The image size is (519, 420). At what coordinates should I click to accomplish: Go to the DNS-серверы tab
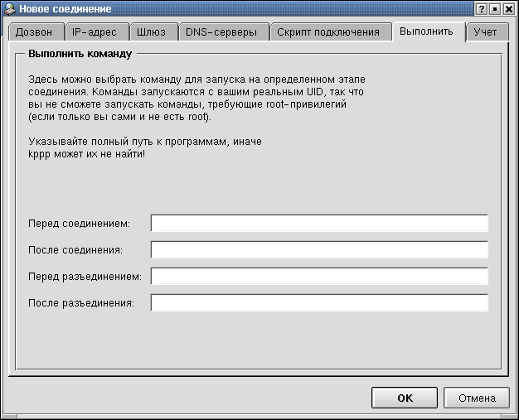[x=222, y=32]
